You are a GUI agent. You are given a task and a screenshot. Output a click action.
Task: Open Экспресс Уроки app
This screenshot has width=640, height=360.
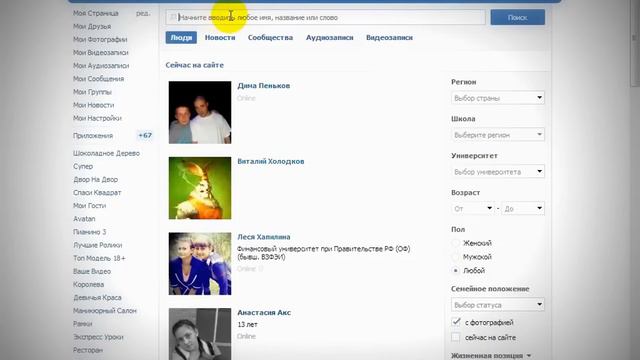(98, 337)
